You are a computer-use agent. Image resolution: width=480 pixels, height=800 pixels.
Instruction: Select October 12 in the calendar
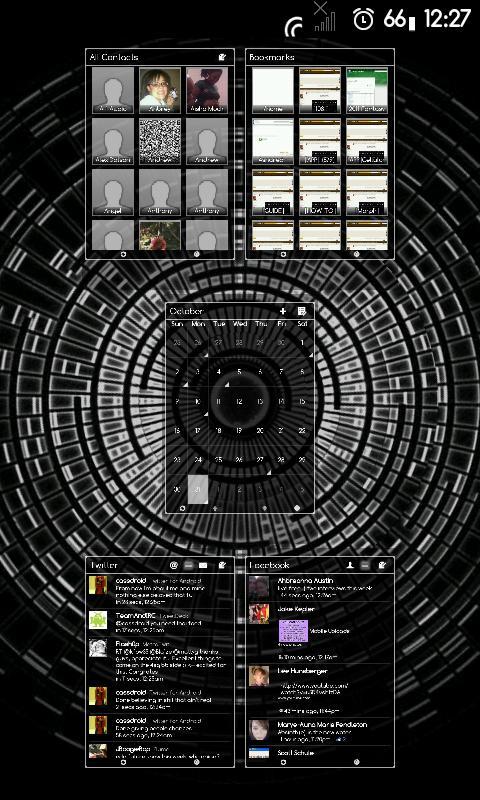coord(239,402)
